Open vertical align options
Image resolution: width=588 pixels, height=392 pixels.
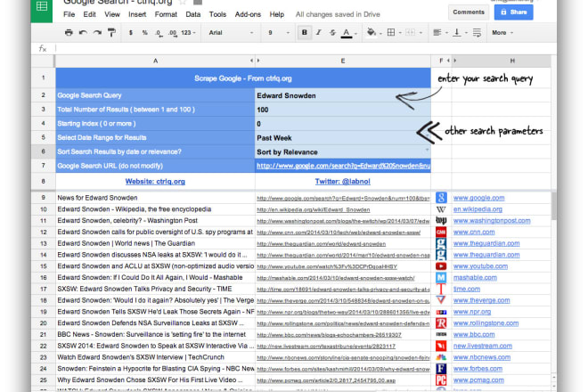pyautogui.click(x=460, y=33)
